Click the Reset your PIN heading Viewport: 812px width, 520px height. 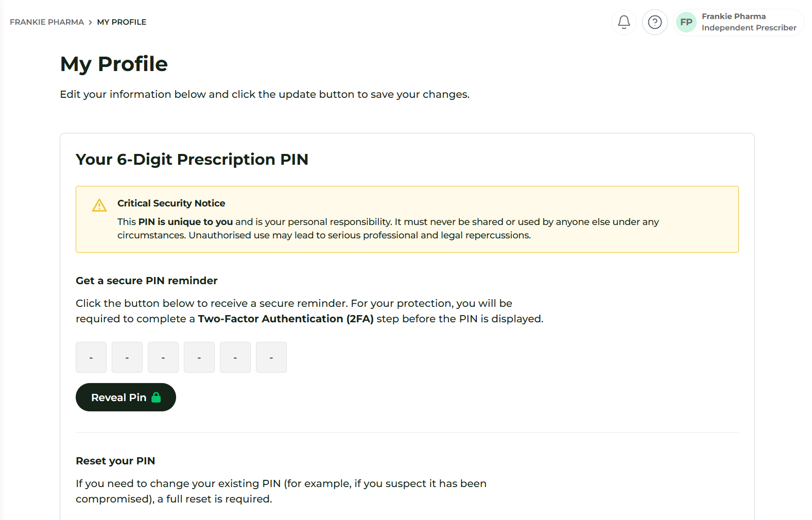pyautogui.click(x=115, y=461)
